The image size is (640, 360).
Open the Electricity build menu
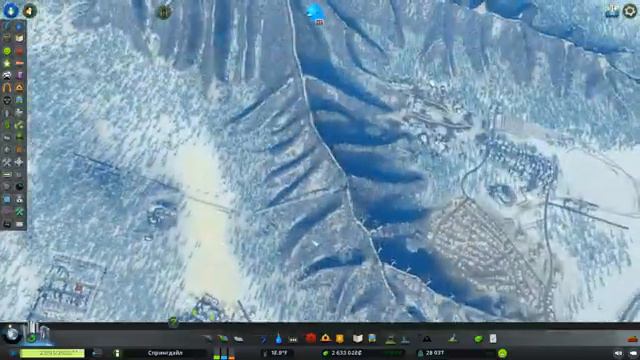(x=263, y=338)
